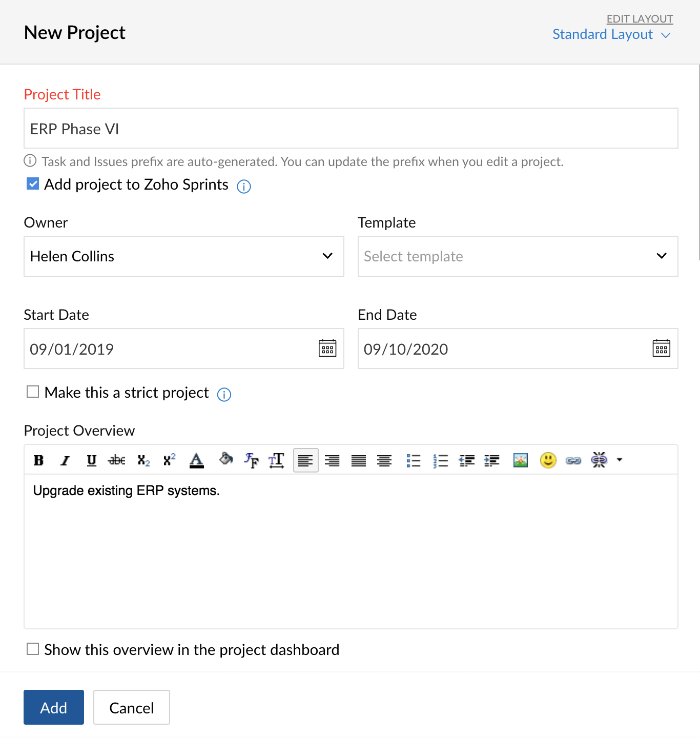This screenshot has width=700, height=738.
Task: Expand the Select template dropdown
Action: pos(518,256)
